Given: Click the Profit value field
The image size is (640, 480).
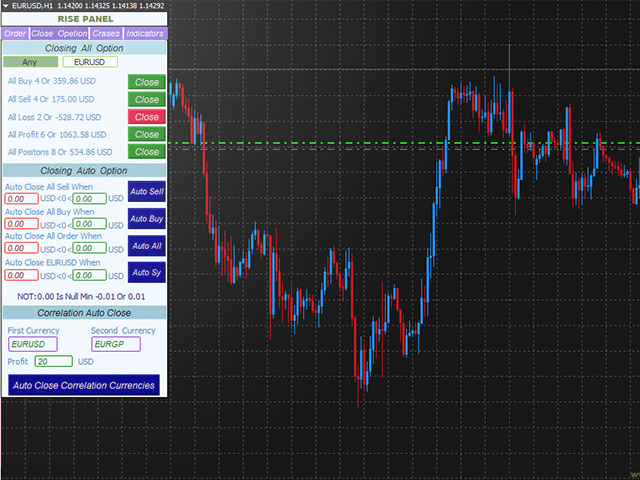Looking at the screenshot, I should pyautogui.click(x=54, y=361).
